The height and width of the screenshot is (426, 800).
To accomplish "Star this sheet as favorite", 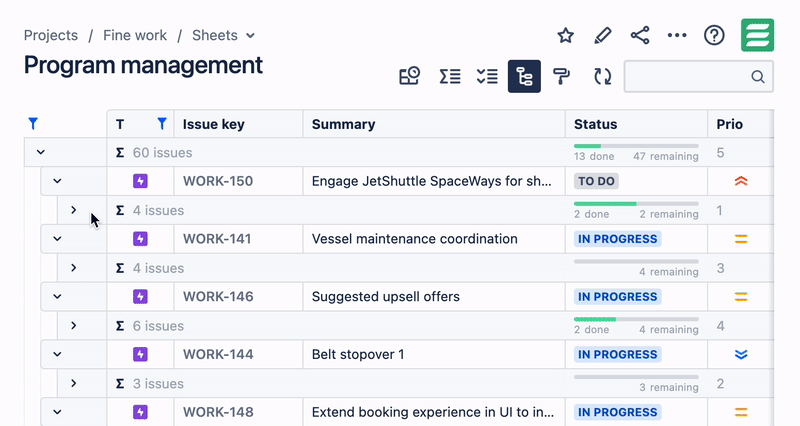I will coord(566,36).
